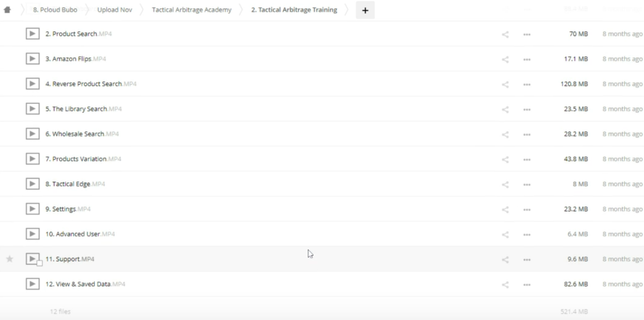This screenshot has width=644, height=320.
Task: Open more options for 8. Tactical Edge
Action: 527,184
